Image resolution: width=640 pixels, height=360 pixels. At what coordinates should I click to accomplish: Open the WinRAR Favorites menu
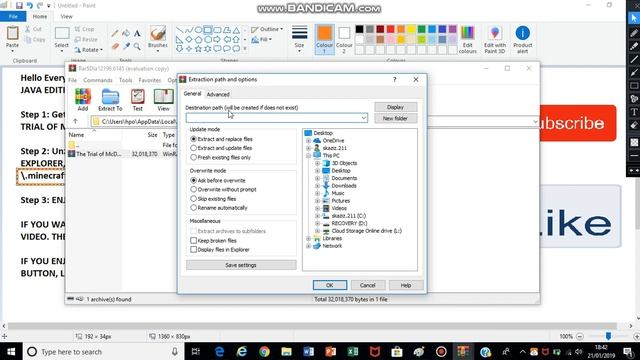tap(150, 80)
